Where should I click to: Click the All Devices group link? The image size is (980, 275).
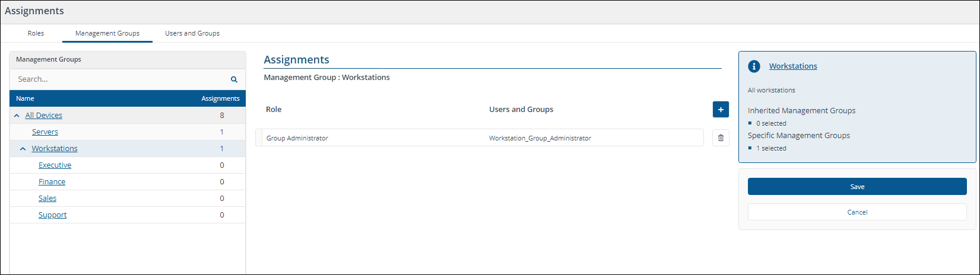44,116
